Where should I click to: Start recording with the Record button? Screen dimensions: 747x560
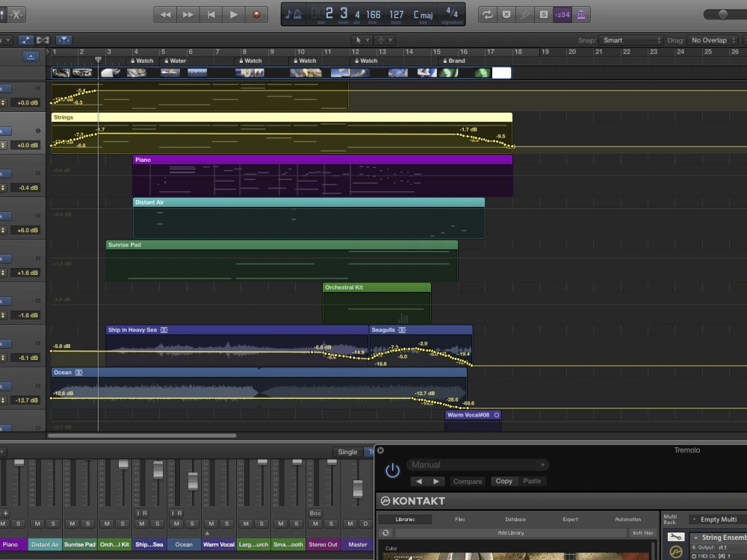pos(256,15)
